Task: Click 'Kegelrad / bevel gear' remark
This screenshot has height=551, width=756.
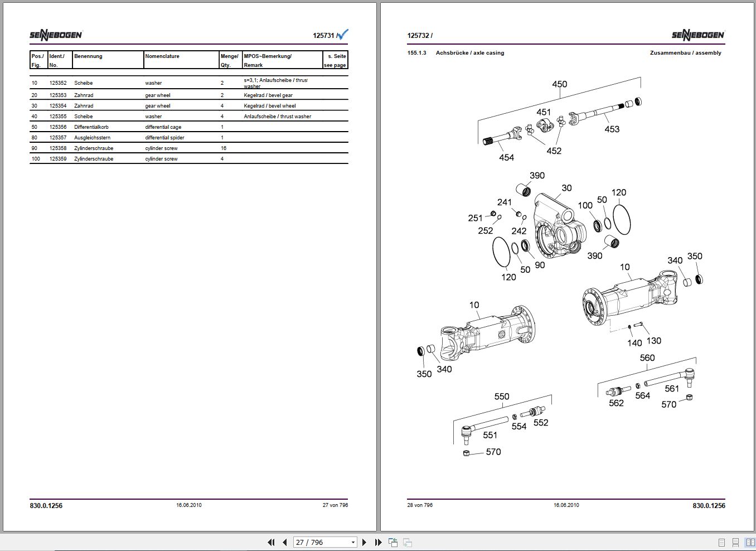Action: 268,95
